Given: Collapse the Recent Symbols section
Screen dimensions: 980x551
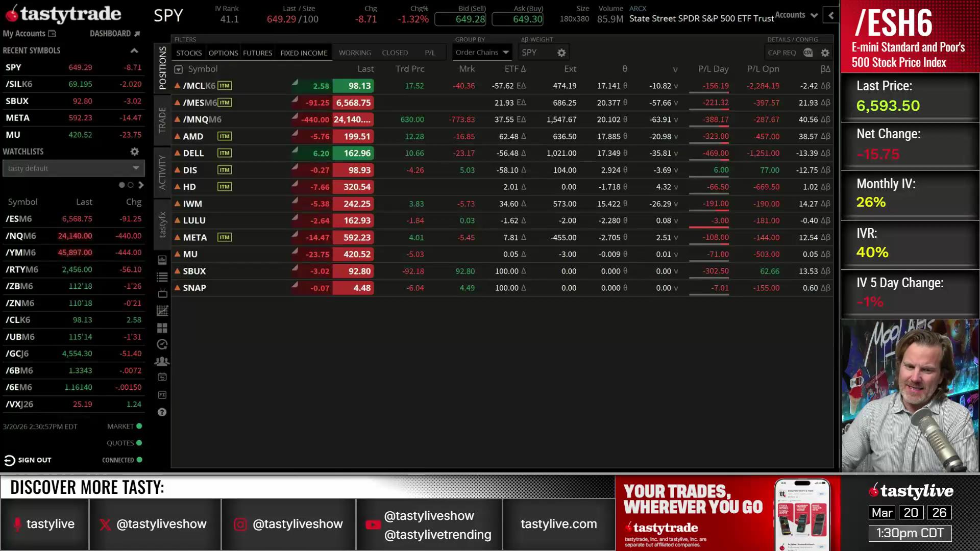Looking at the screenshot, I should pyautogui.click(x=134, y=51).
